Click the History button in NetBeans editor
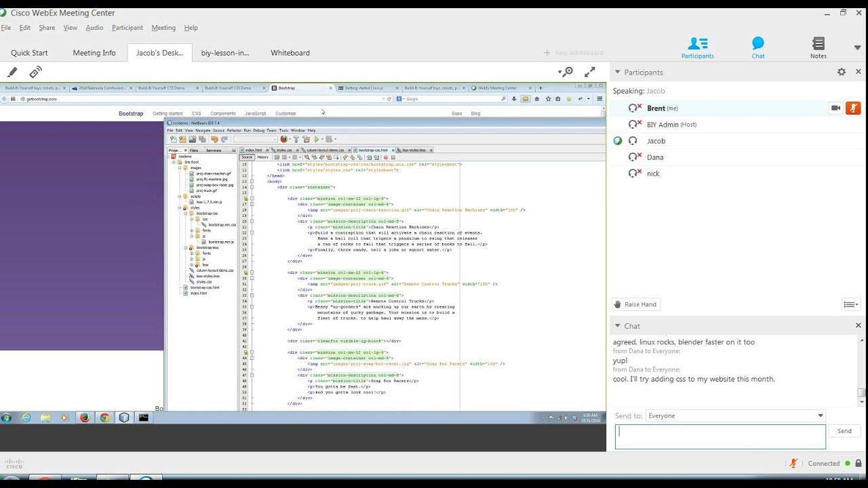868x488 pixels. 262,157
